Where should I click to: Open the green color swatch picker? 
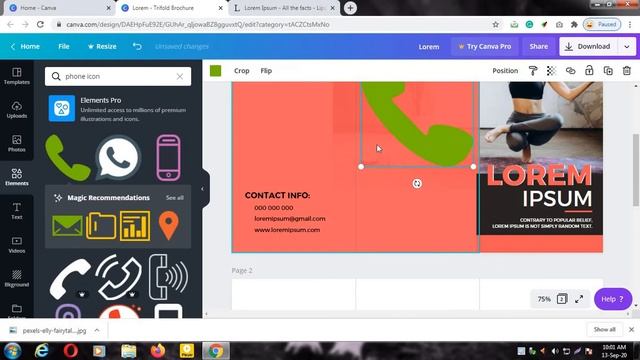click(216, 71)
